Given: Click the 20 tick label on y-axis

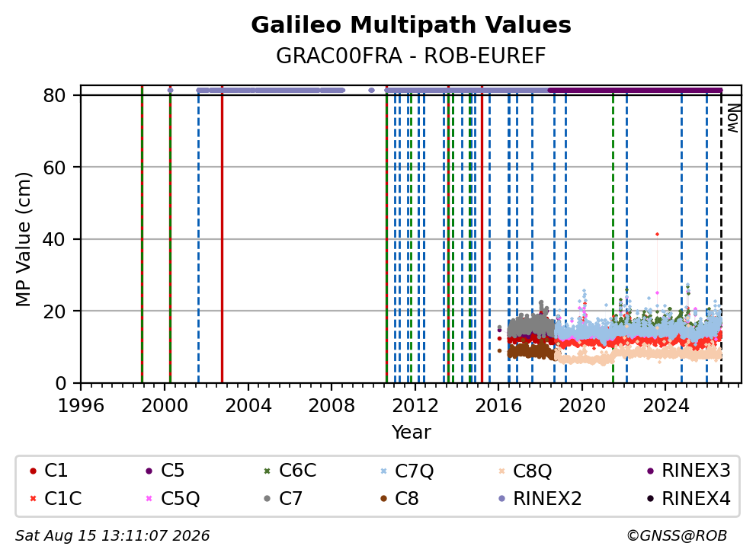Looking at the screenshot, I should [x=54, y=311].
